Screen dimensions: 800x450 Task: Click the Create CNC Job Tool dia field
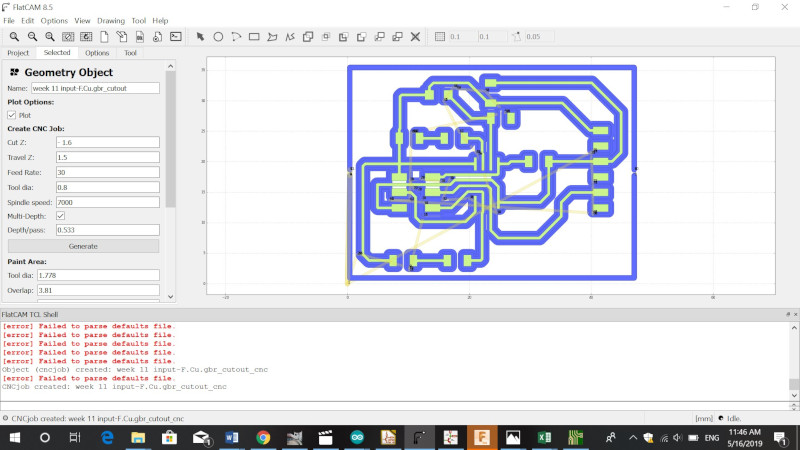[108, 187]
